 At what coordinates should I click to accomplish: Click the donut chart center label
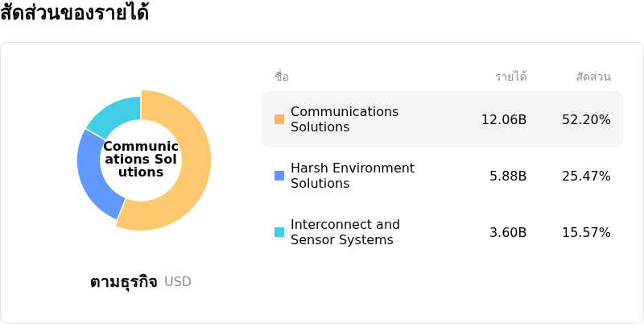pyautogui.click(x=141, y=160)
